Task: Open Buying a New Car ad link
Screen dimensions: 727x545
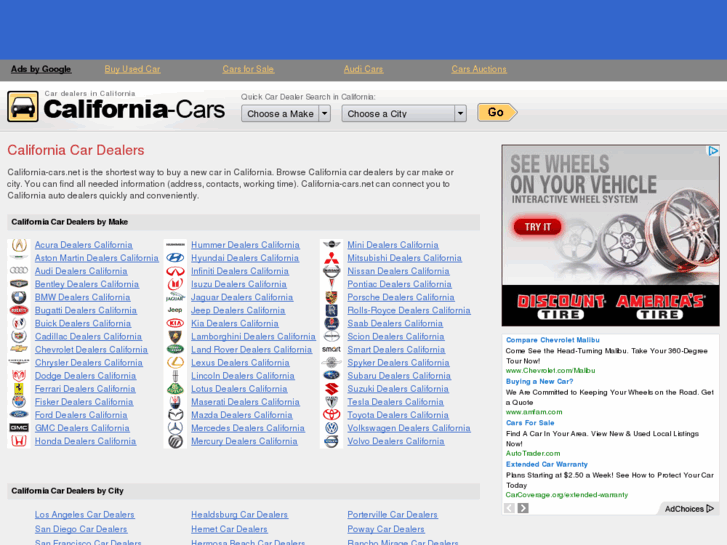Action: click(x=540, y=381)
